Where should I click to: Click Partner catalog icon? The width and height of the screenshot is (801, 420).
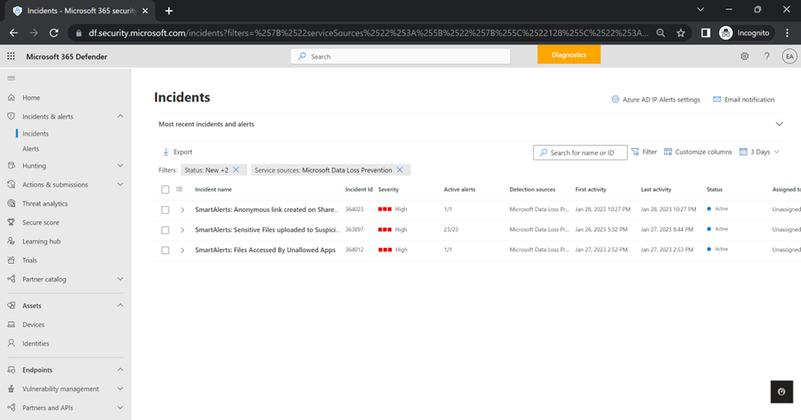[11, 279]
